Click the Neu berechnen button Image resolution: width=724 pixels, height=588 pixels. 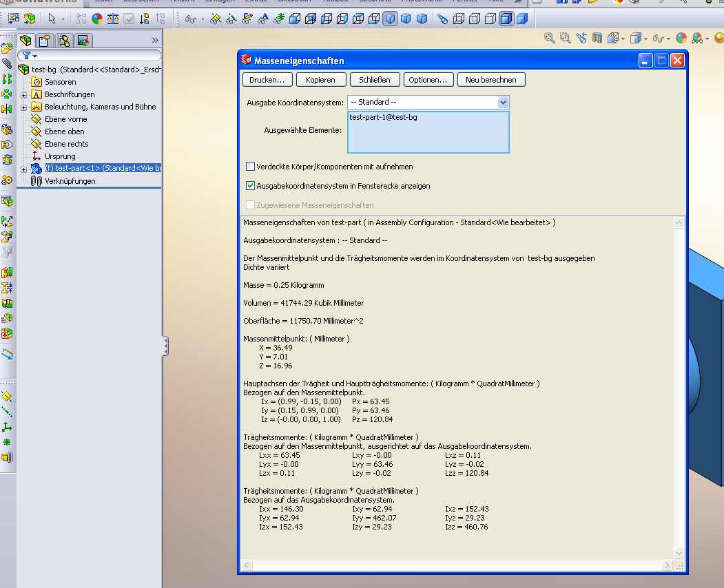(x=491, y=80)
